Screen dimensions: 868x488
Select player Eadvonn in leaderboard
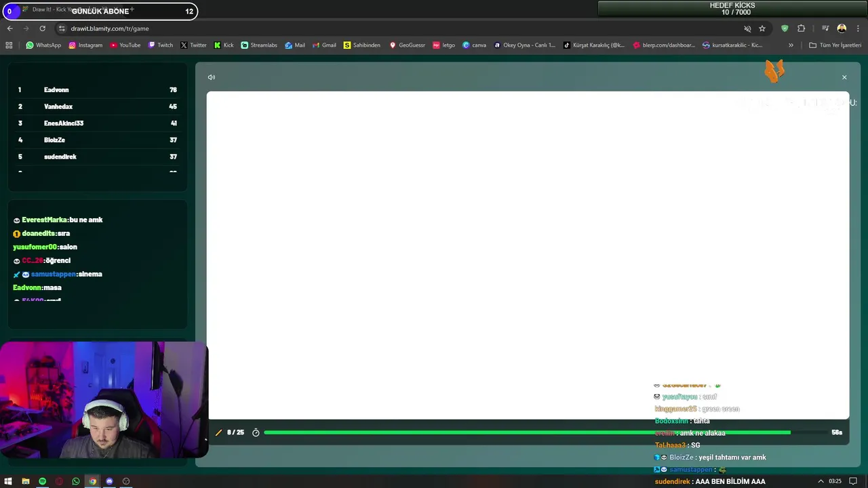pyautogui.click(x=98, y=90)
